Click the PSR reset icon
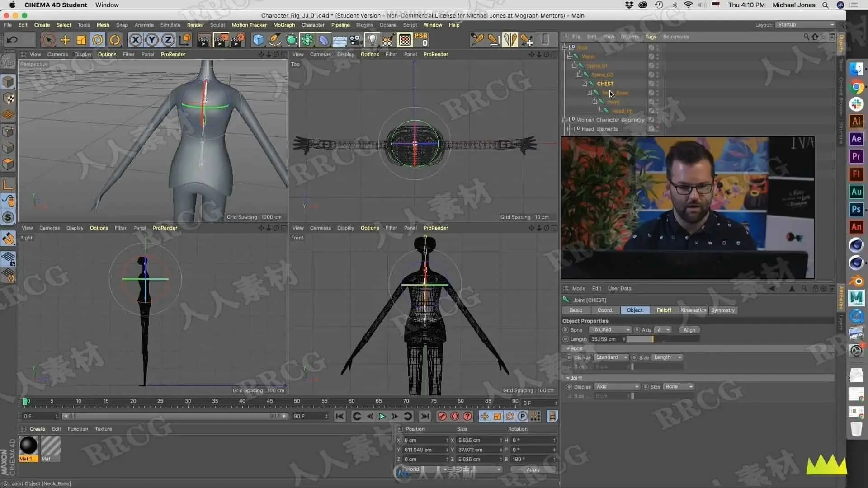Viewport: 868px width, 488px height. pos(421,40)
